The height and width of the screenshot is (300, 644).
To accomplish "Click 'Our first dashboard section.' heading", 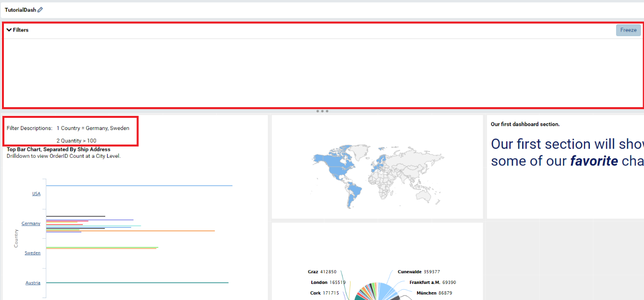I will point(525,125).
